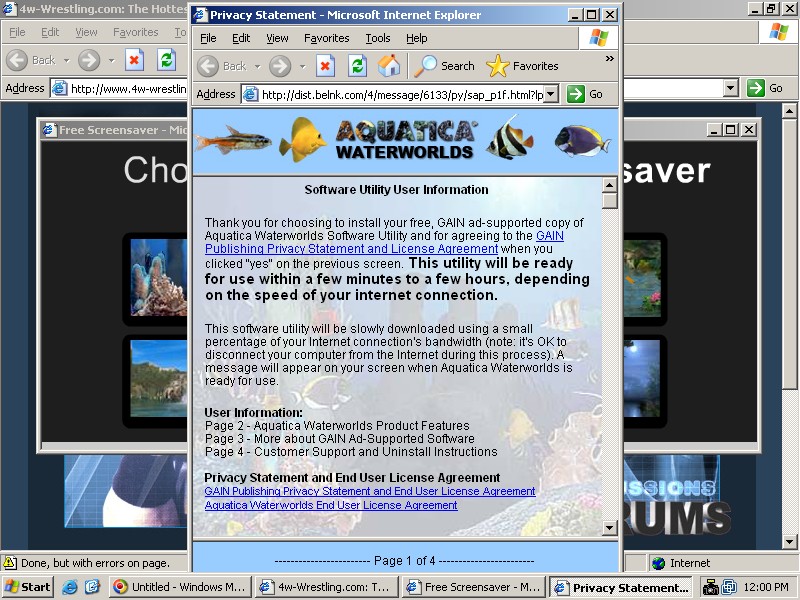
Task: Click the warning icon in the status bar
Action: (9, 563)
